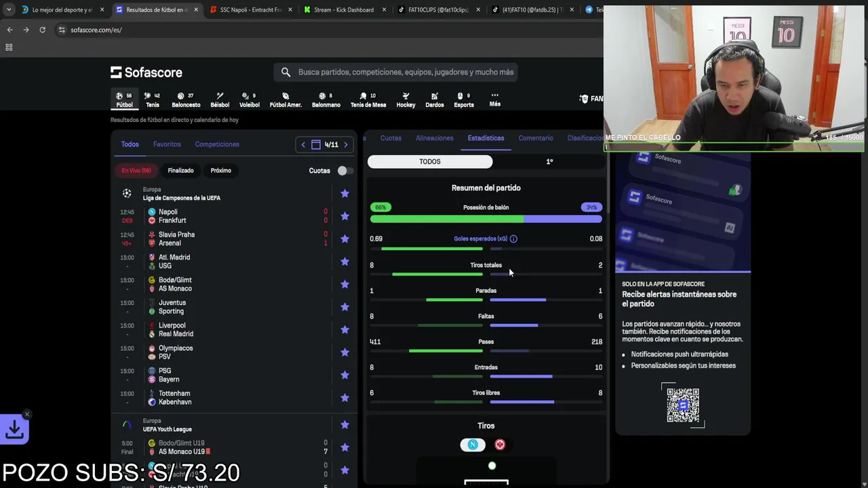Click the search magnifier icon
The width and height of the screenshot is (868, 488).
click(285, 72)
